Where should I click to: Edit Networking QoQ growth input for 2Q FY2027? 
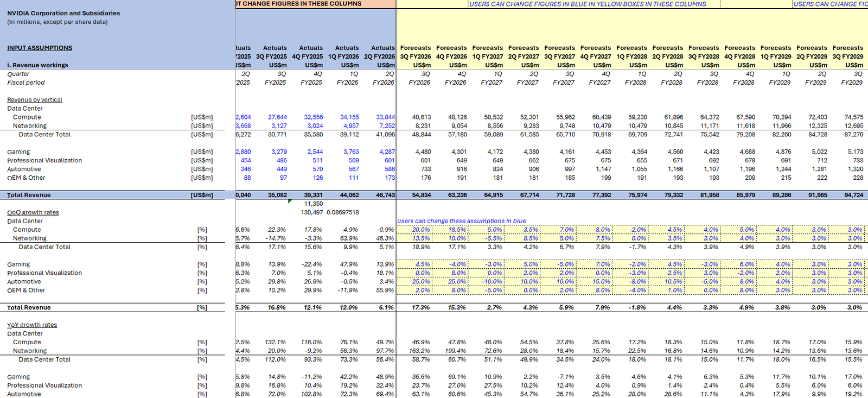click(x=530, y=238)
